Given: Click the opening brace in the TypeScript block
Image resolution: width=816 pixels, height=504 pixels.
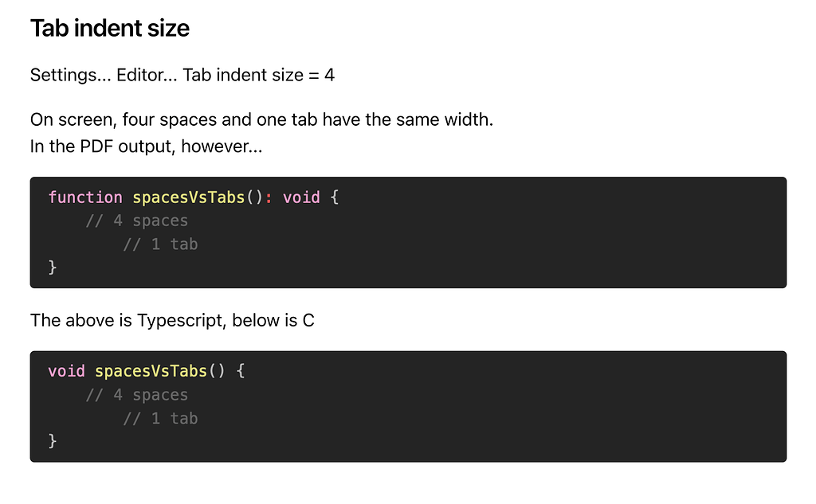Looking at the screenshot, I should tap(335, 197).
